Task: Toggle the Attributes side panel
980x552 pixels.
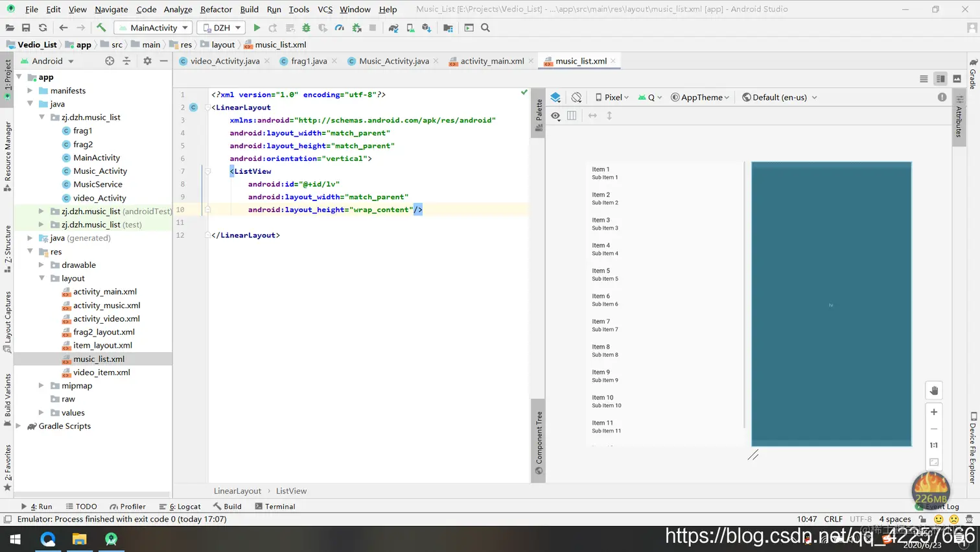Action: tap(959, 116)
